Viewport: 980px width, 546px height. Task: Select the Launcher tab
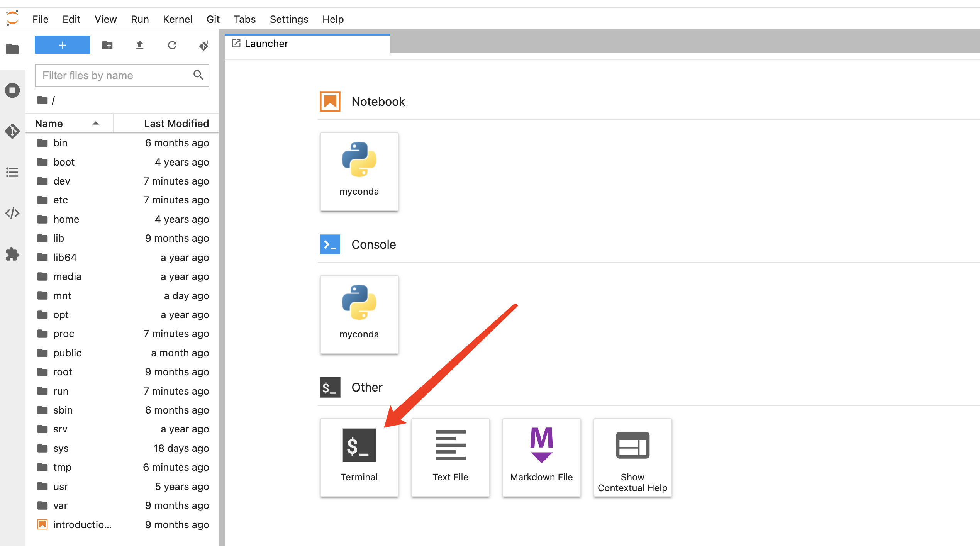[307, 44]
